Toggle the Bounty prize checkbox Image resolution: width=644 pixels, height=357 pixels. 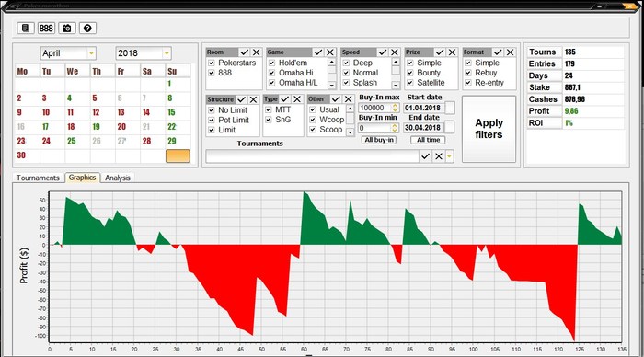tap(410, 73)
